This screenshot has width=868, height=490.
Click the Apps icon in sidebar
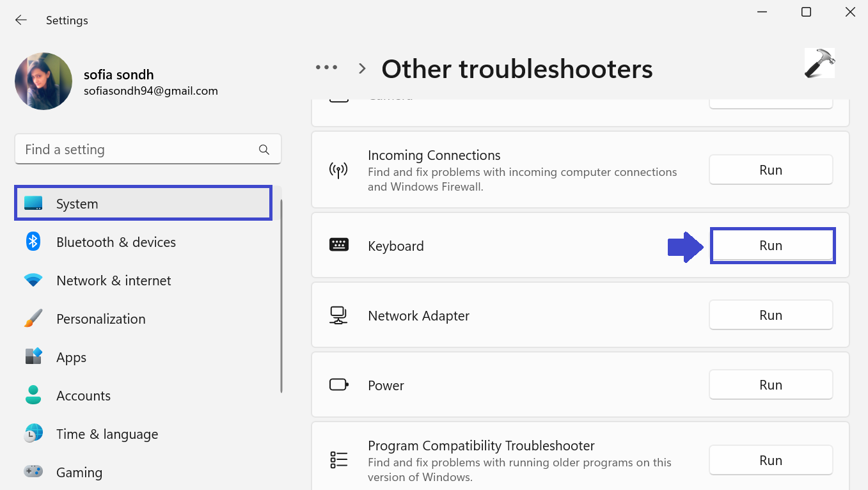tap(33, 357)
